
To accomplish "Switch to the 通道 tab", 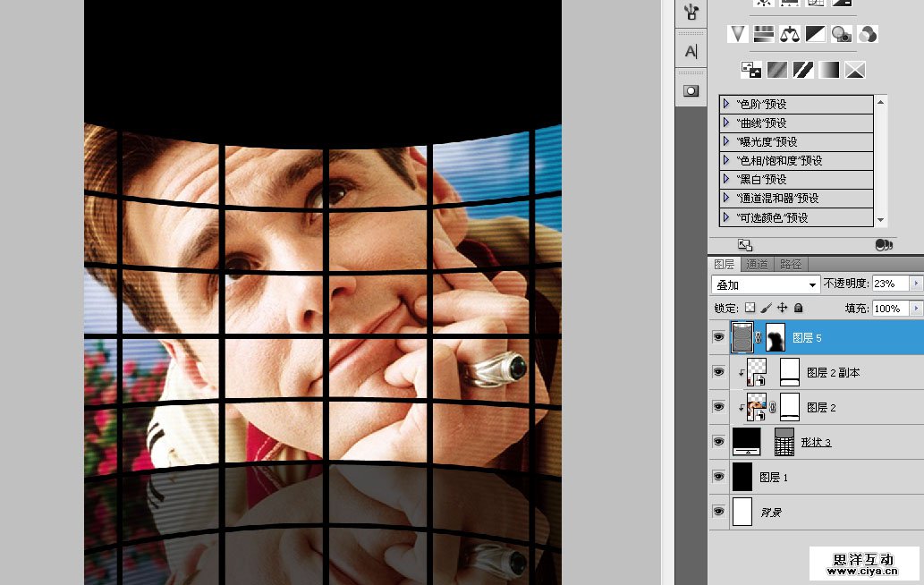I will pyautogui.click(x=757, y=264).
